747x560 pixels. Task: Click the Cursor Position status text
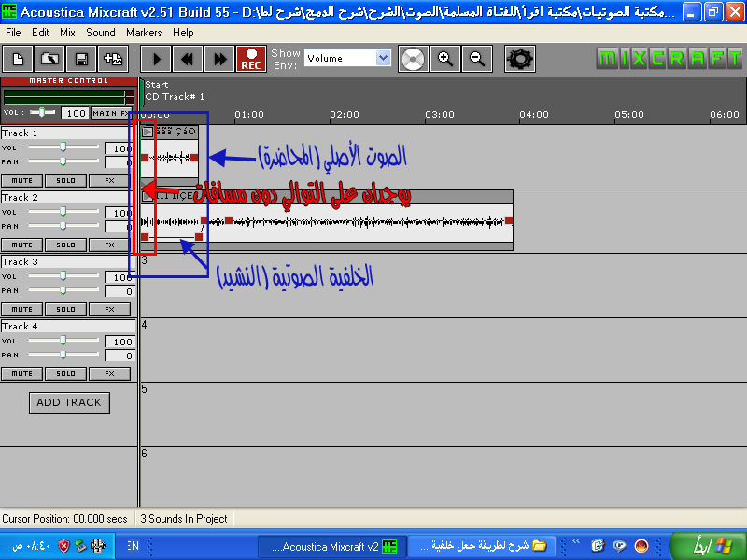(x=64, y=519)
